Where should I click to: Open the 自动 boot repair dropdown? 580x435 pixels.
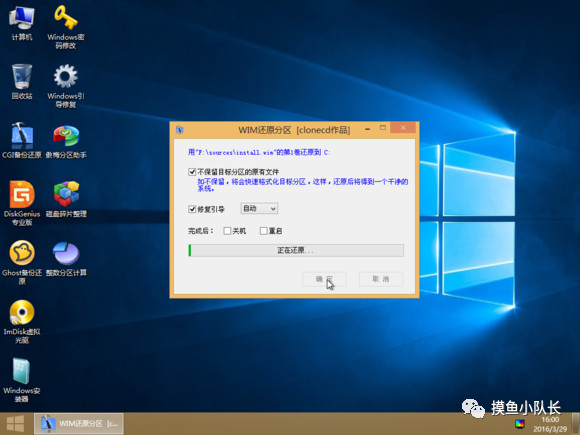coord(259,209)
